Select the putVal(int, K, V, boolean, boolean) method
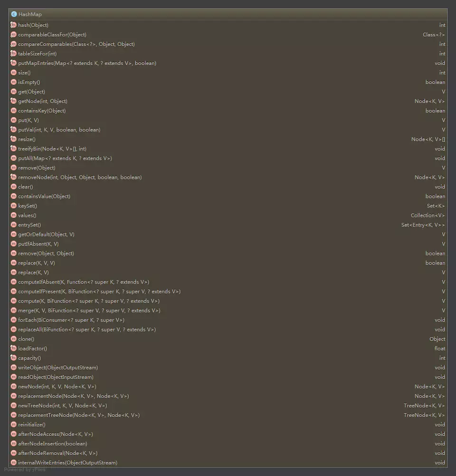 coord(59,130)
